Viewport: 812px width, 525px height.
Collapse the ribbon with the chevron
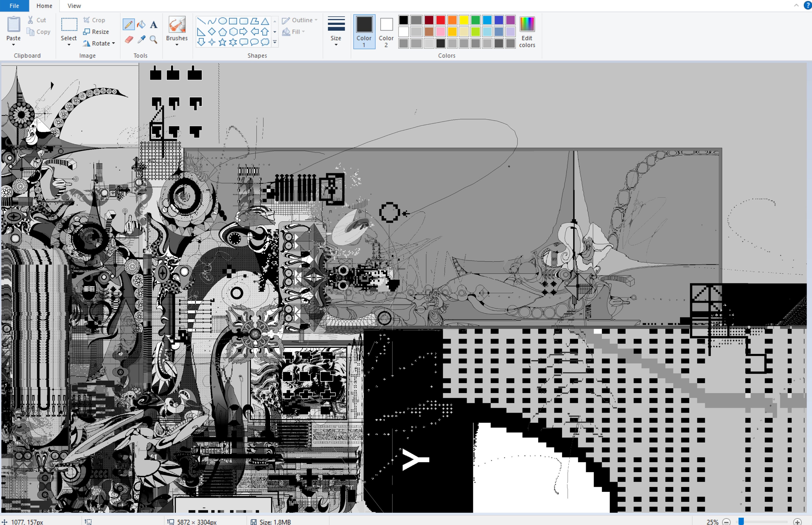[796, 5]
